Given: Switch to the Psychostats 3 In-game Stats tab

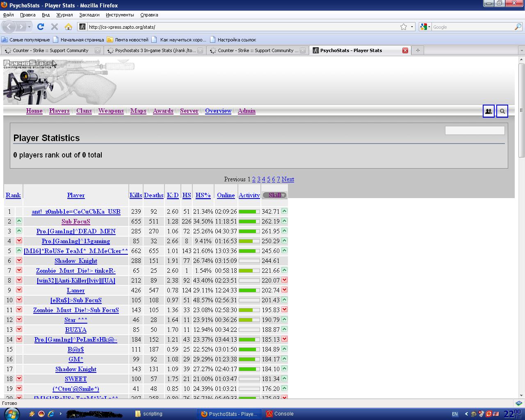Looking at the screenshot, I should [155, 50].
